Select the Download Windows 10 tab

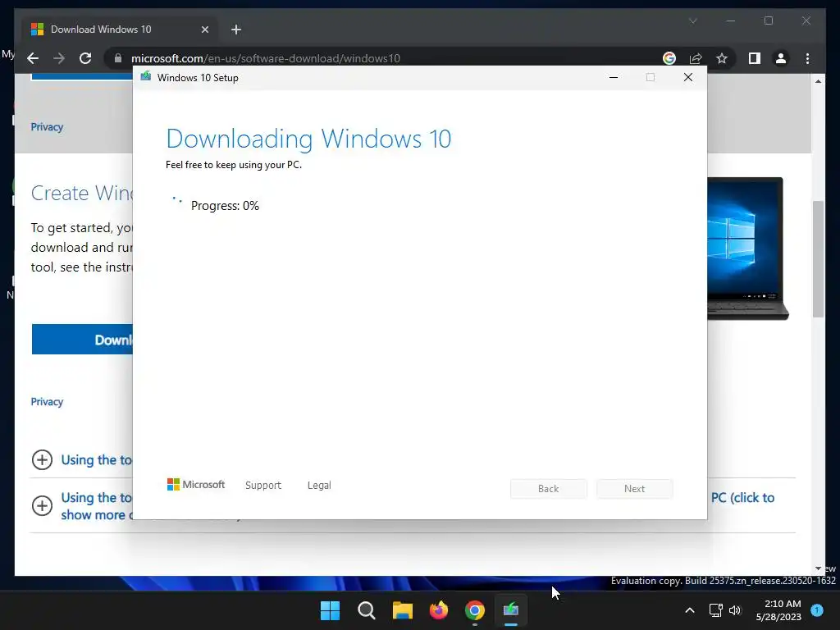119,30
